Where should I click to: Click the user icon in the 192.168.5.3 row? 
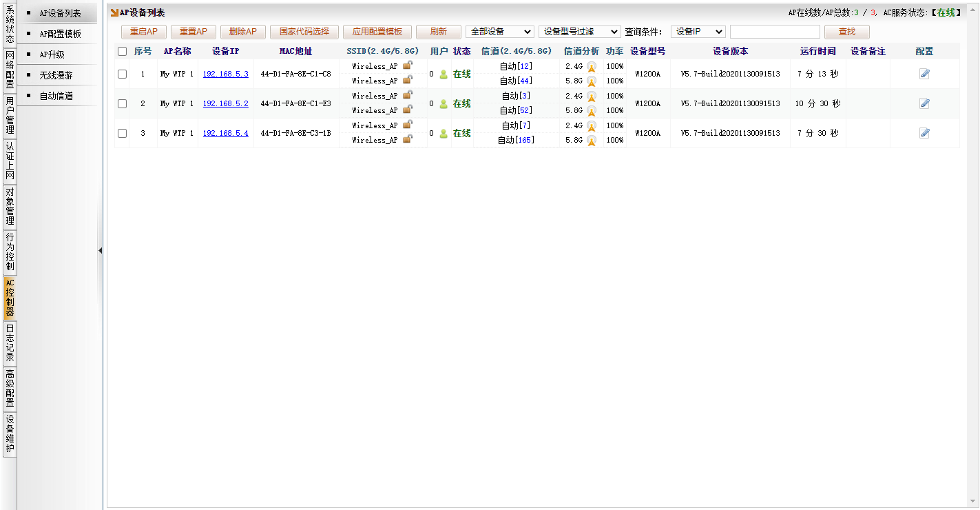point(444,74)
